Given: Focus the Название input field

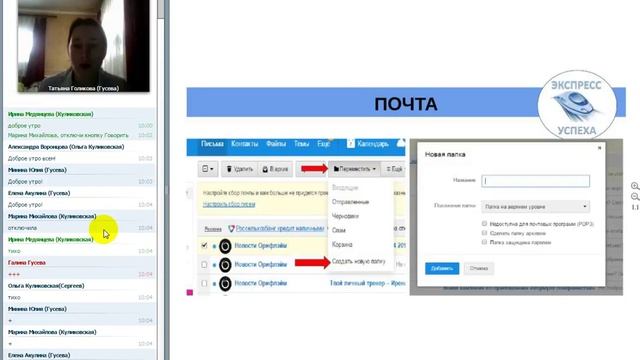Looking at the screenshot, I should (536, 181).
